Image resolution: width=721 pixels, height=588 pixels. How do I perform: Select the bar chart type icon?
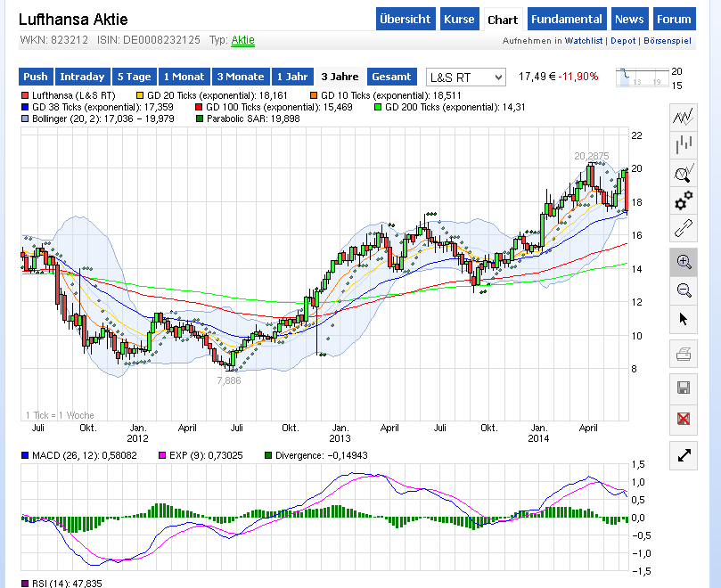[x=684, y=144]
